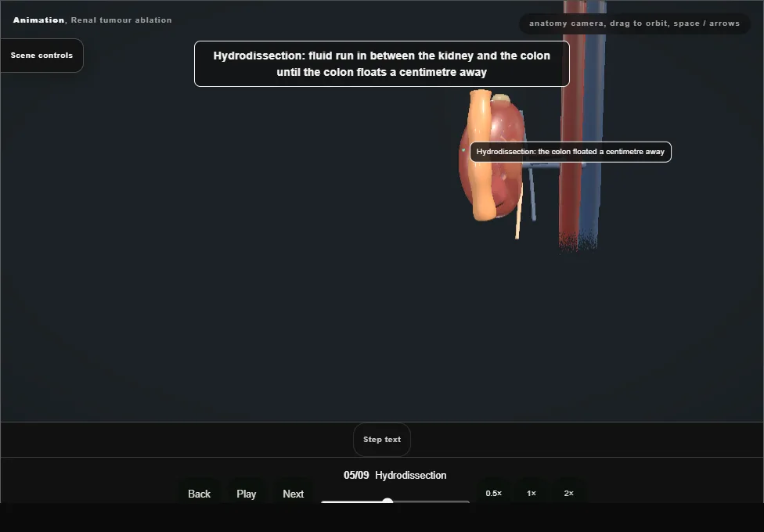Open the Scene controls panel
This screenshot has height=532, width=764.
tap(42, 56)
